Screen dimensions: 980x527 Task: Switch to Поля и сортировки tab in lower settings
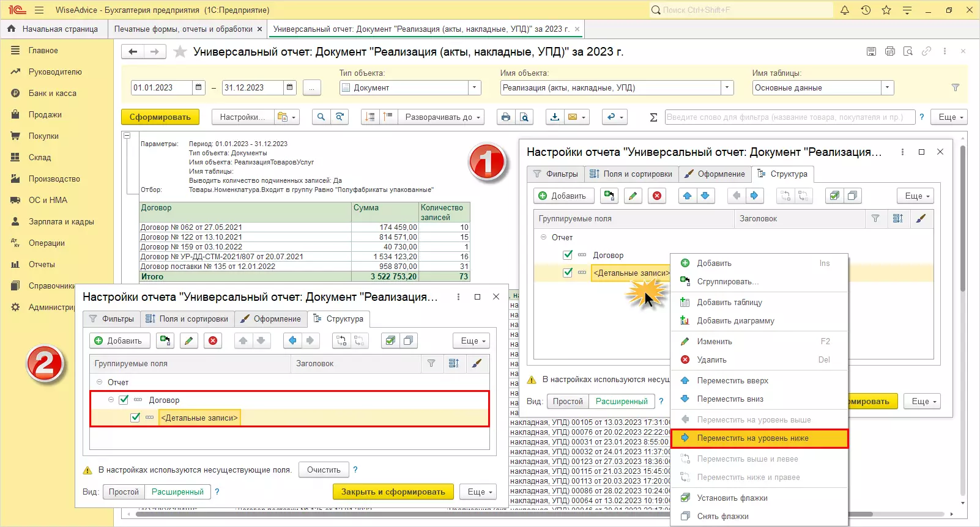click(187, 319)
